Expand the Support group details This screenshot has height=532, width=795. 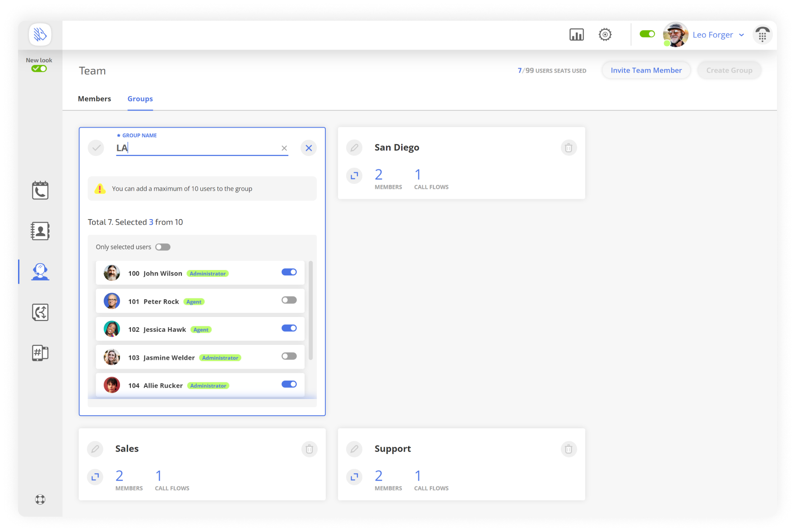pos(355,477)
